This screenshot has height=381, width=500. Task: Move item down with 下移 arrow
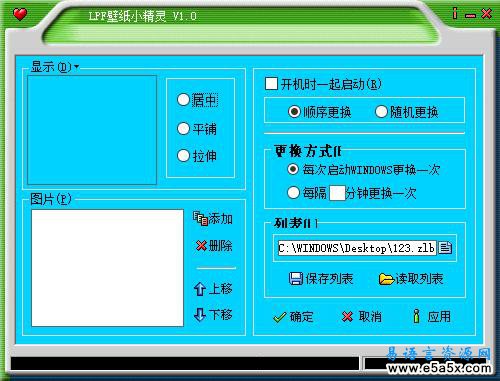click(213, 314)
